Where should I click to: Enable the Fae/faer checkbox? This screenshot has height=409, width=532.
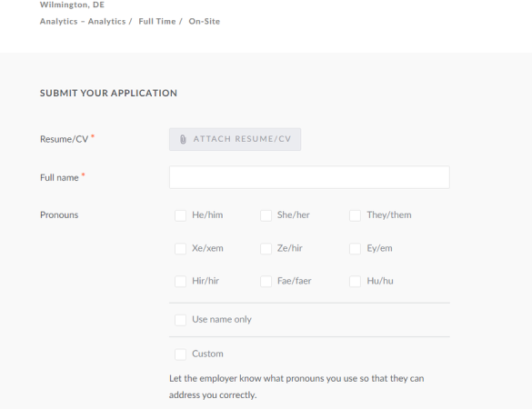point(266,281)
